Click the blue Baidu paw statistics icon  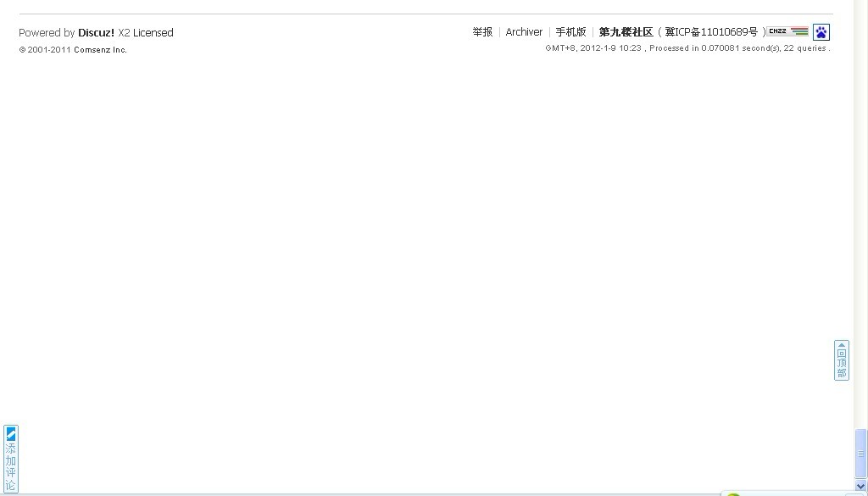point(821,31)
